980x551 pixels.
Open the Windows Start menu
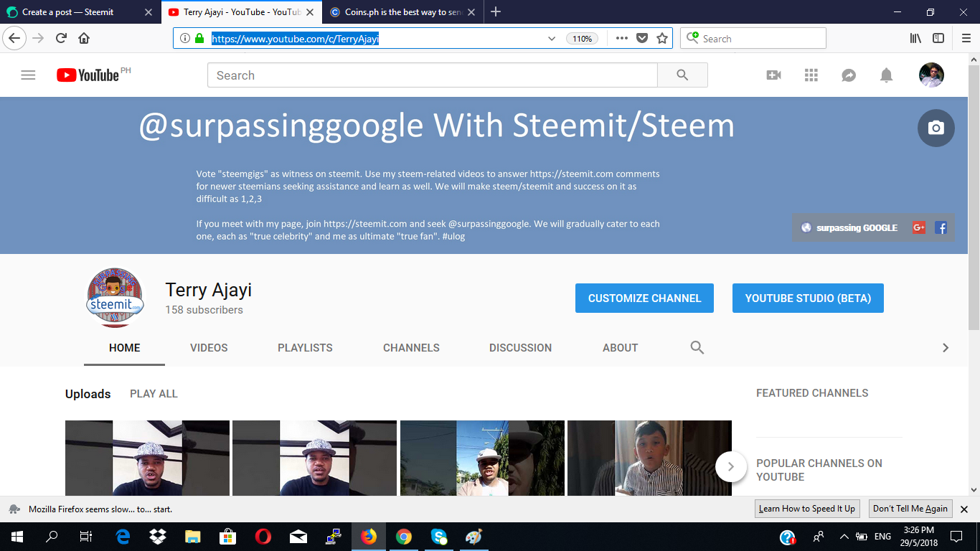(17, 536)
